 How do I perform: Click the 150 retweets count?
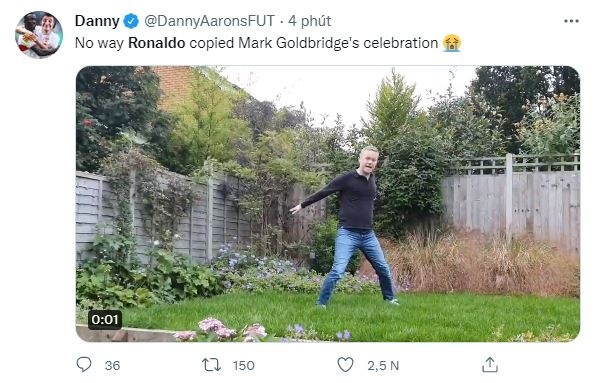244,366
